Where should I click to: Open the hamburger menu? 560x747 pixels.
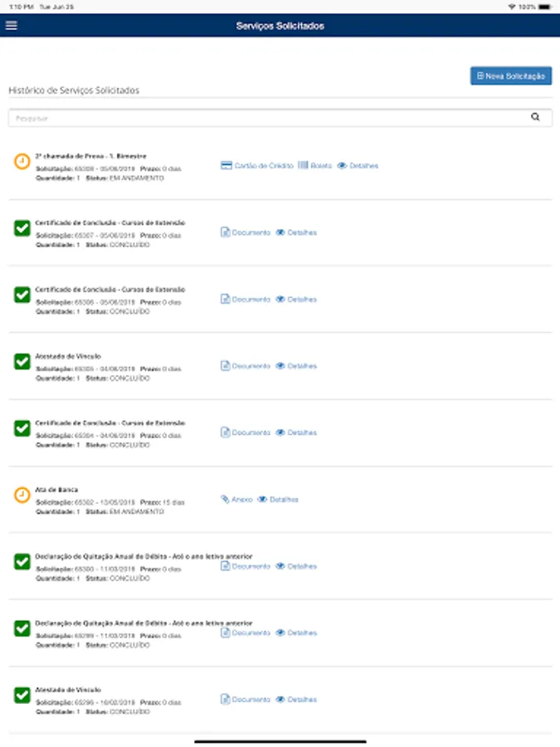[x=12, y=25]
